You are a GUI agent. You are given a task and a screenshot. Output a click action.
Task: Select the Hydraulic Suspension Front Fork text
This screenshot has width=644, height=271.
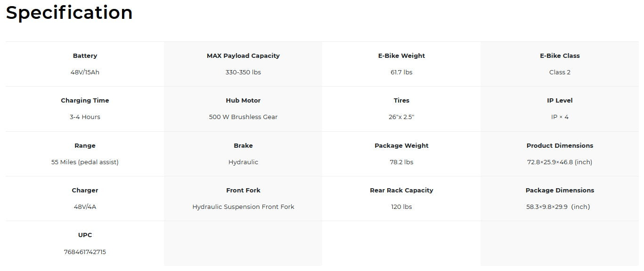tap(243, 207)
